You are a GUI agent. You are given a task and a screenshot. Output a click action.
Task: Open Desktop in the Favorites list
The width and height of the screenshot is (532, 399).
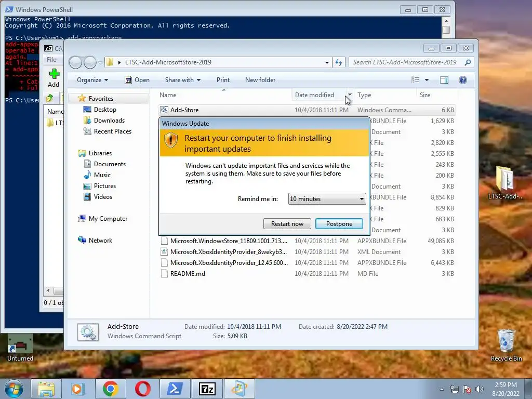point(105,110)
